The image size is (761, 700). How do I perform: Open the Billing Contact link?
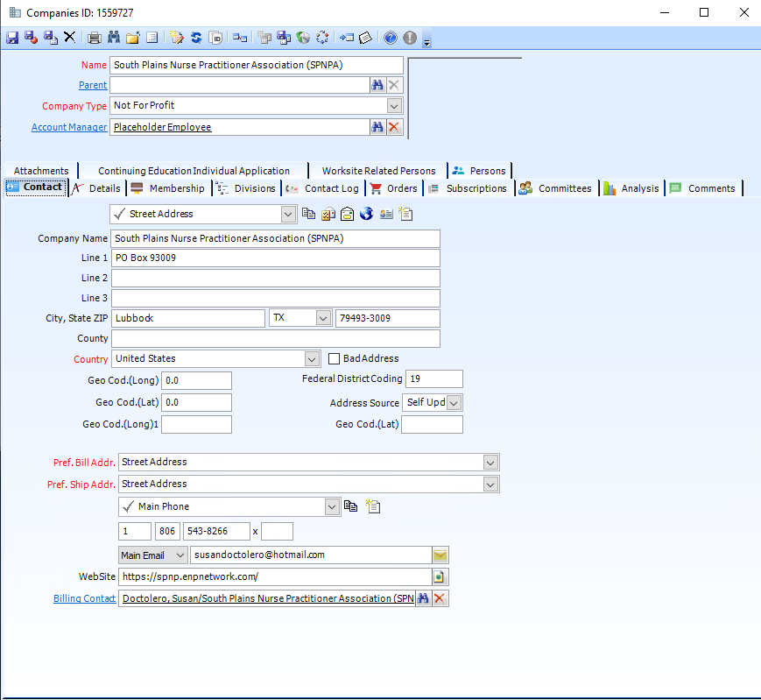[x=84, y=598]
